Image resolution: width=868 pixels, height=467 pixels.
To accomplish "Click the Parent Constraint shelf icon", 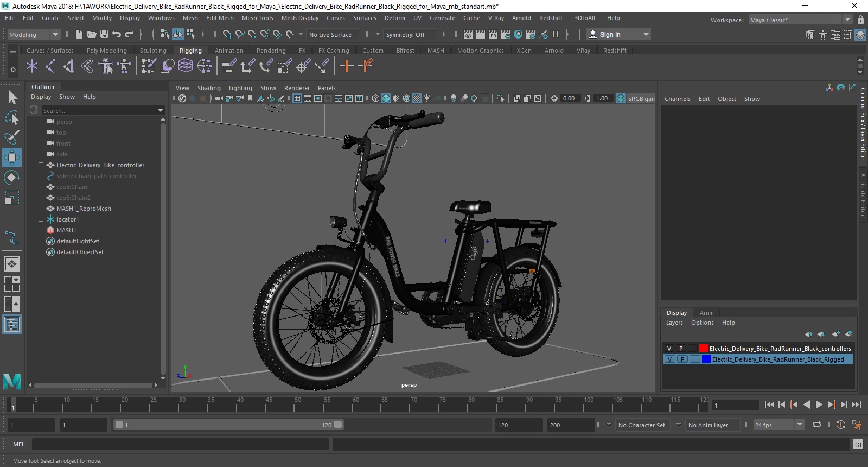I will (229, 66).
